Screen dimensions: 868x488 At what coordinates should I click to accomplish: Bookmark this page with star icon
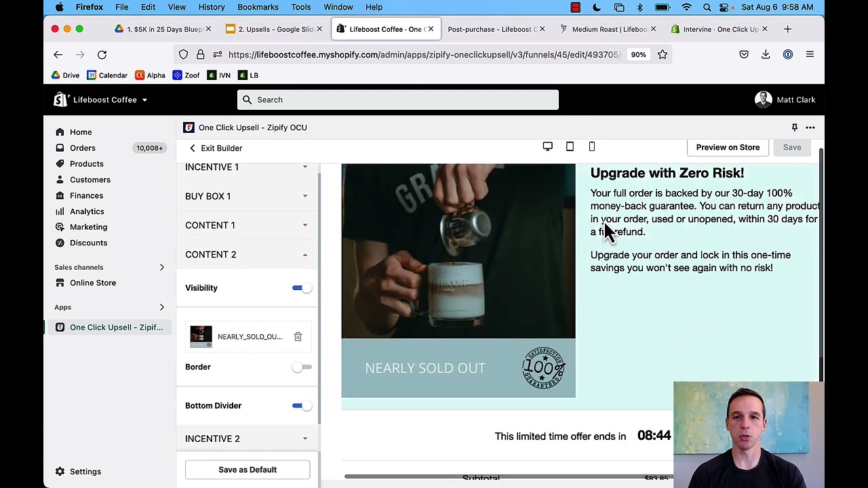(x=663, y=54)
